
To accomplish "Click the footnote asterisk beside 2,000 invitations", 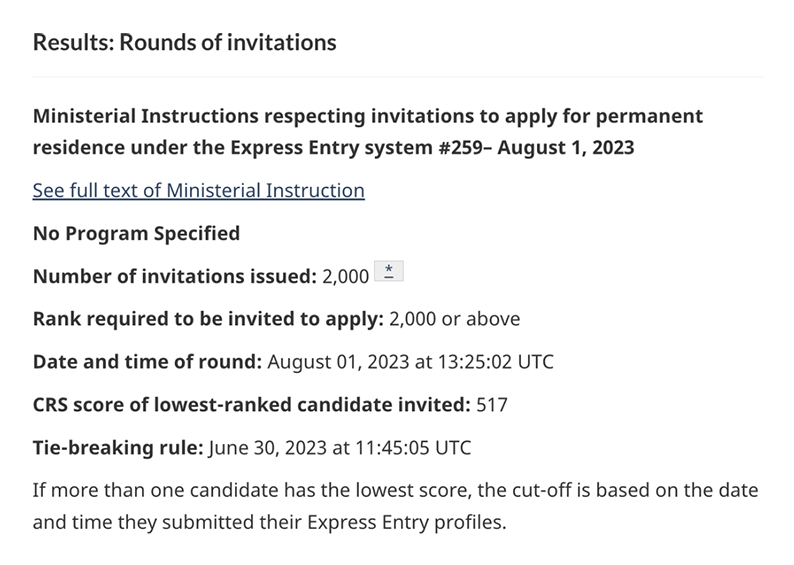I will (x=388, y=274).
